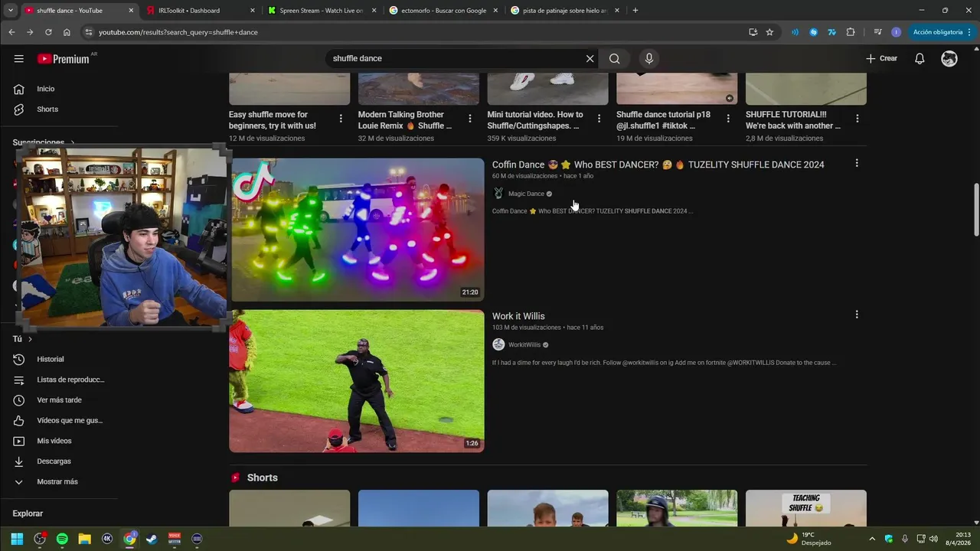The image size is (980, 551).
Task: Visit the Magic Dance channel
Action: (x=526, y=194)
